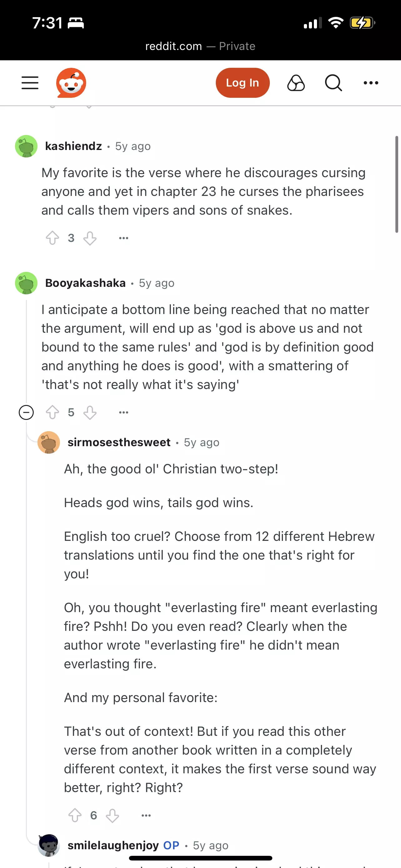401x868 pixels.
Task: Collapse Booyakashaka's comment thread
Action: pos(26,412)
